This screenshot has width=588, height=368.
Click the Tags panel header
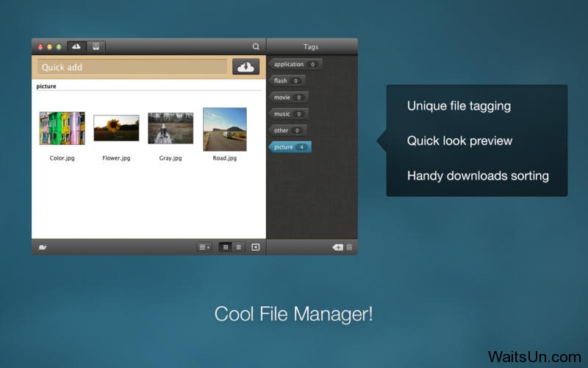pyautogui.click(x=311, y=46)
